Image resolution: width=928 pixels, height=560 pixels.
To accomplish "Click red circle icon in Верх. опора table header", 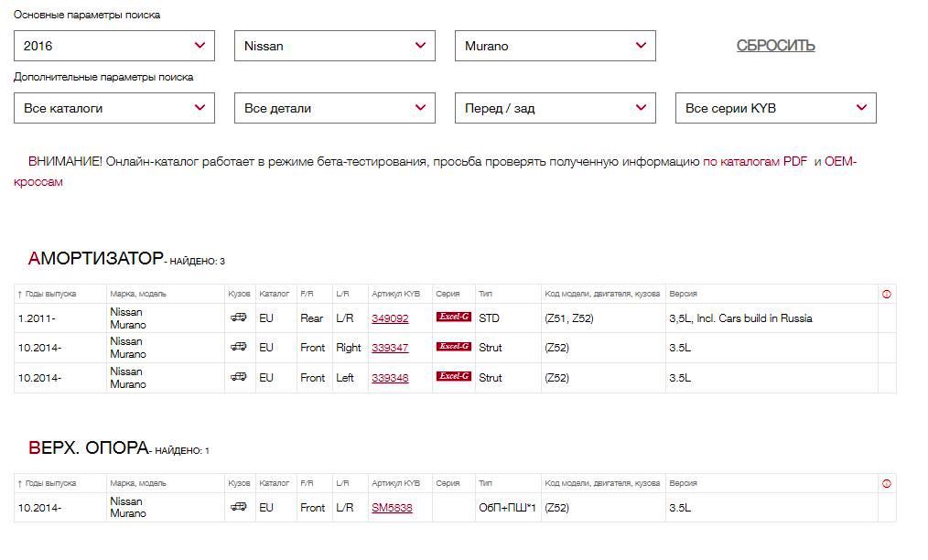I will pyautogui.click(x=887, y=484).
